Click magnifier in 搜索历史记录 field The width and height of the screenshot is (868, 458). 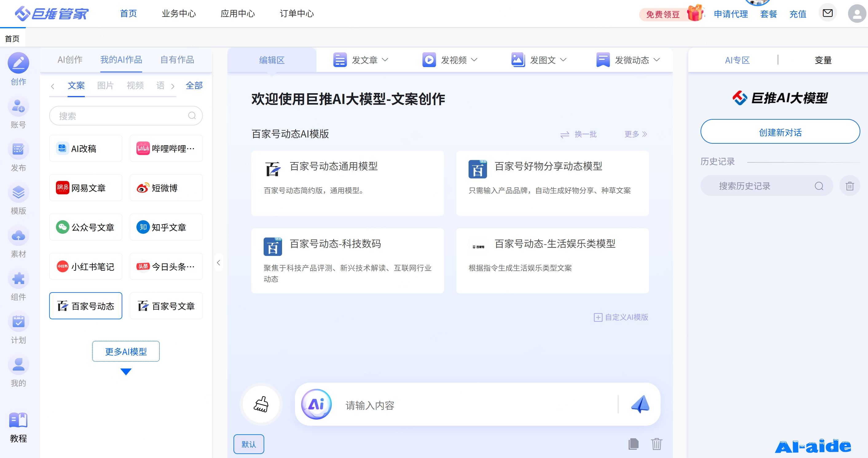[x=819, y=186]
